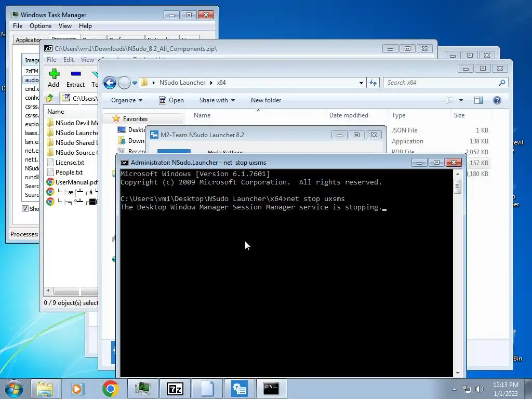Open the Share with dropdown

[217, 100]
